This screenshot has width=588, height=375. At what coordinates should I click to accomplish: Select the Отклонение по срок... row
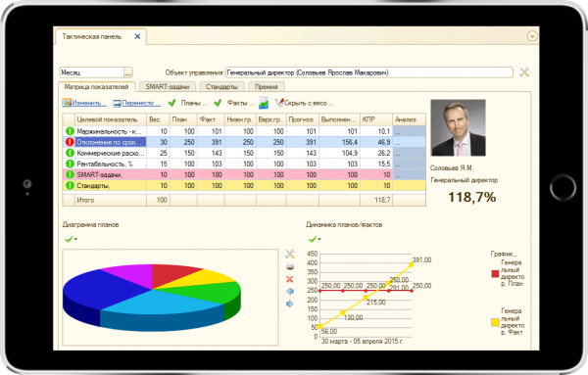click(x=244, y=142)
